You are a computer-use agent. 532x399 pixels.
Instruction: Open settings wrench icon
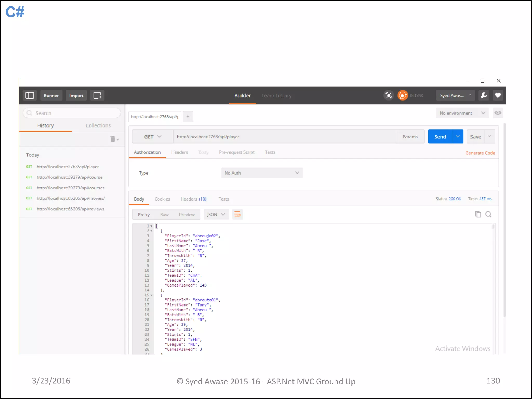click(484, 95)
